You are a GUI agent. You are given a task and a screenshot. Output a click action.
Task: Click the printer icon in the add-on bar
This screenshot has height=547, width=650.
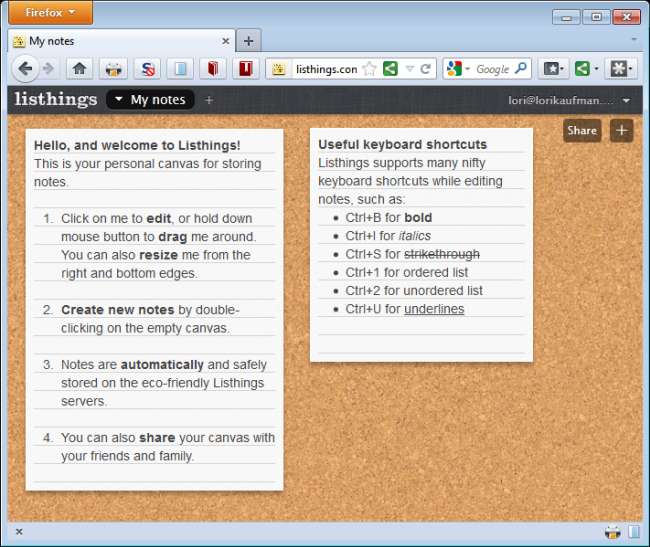[612, 532]
